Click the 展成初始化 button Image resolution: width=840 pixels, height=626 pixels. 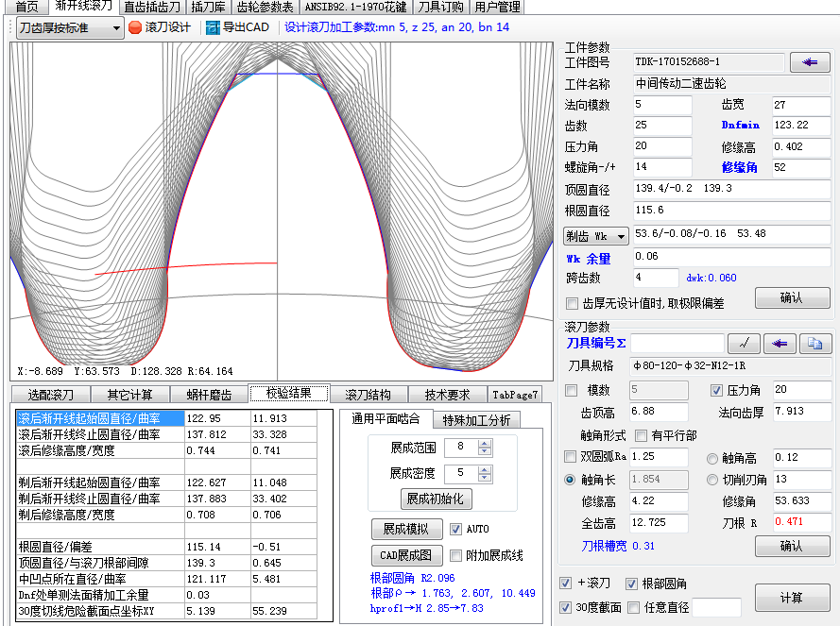tap(435, 499)
